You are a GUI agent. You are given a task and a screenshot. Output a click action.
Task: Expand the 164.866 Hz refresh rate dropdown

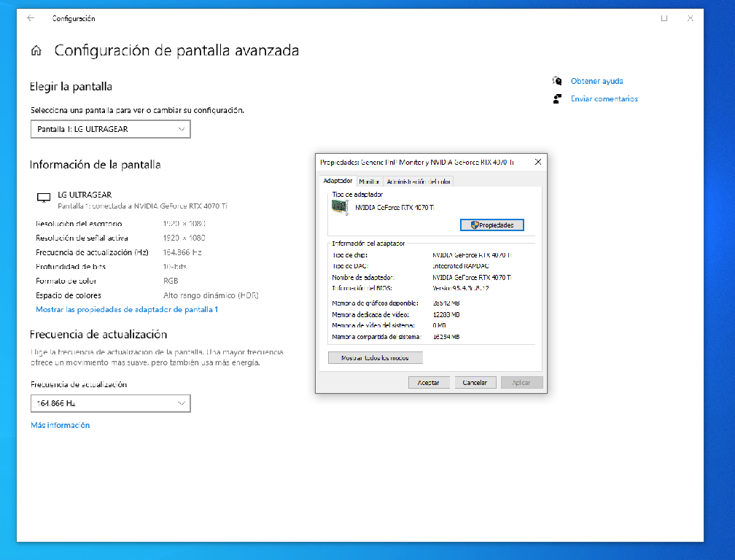pyautogui.click(x=110, y=403)
